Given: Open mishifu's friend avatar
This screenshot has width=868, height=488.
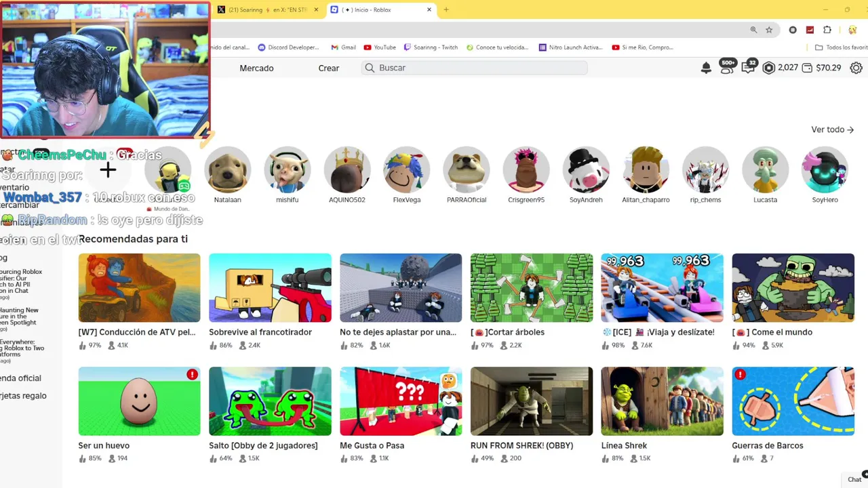Looking at the screenshot, I should pyautogui.click(x=288, y=169).
